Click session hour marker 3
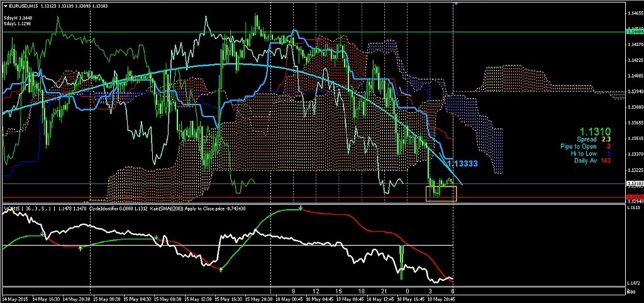The image size is (644, 303). pos(430,290)
